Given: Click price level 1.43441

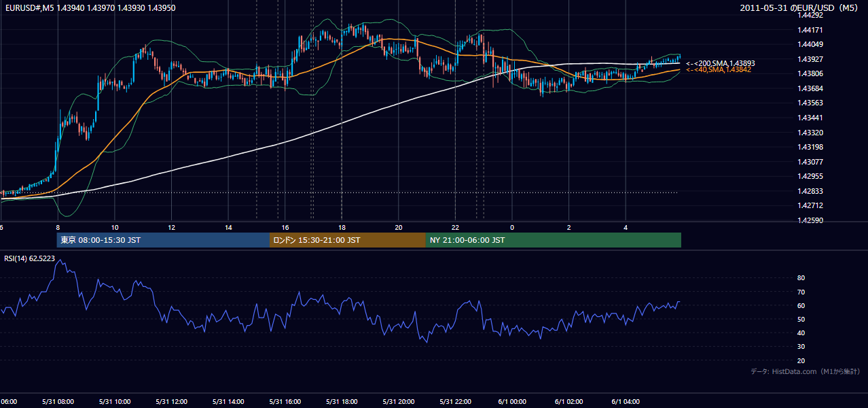Looking at the screenshot, I should (810, 118).
